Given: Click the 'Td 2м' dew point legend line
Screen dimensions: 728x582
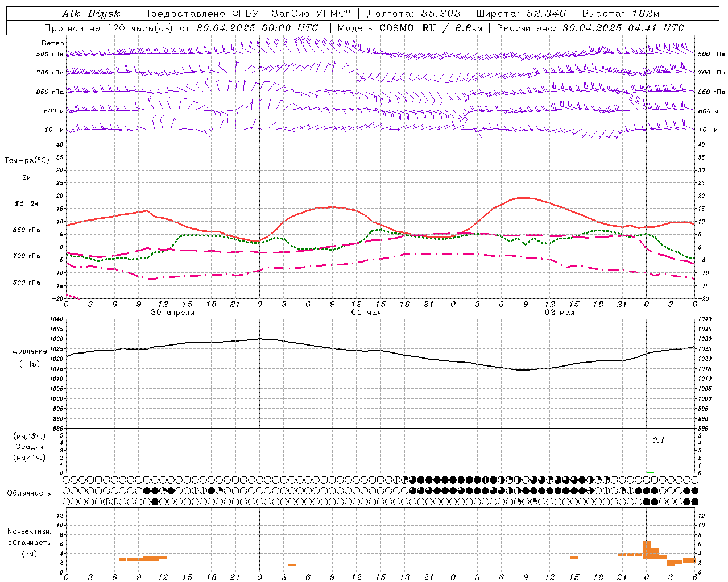Looking at the screenshot, I should [x=26, y=210].
